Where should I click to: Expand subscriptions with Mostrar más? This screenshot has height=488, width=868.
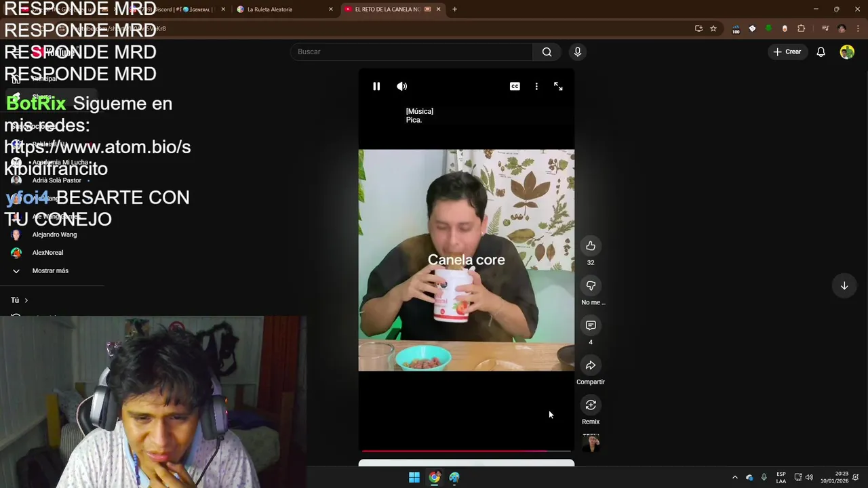[52, 271]
